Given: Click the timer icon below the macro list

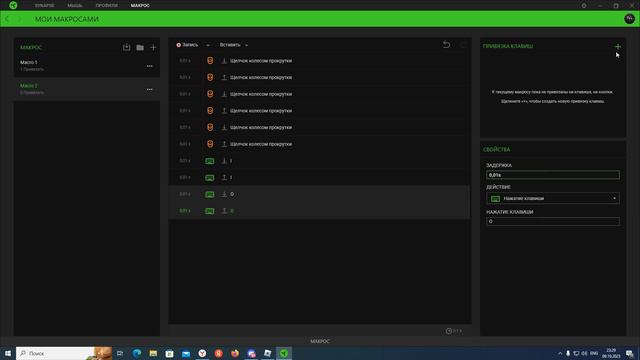Looking at the screenshot, I should pos(449,331).
